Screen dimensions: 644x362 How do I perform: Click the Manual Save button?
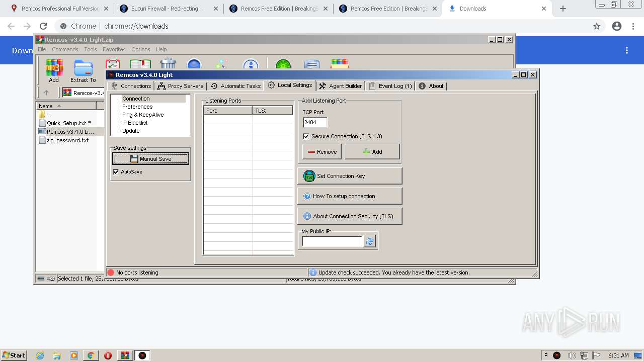150,159
